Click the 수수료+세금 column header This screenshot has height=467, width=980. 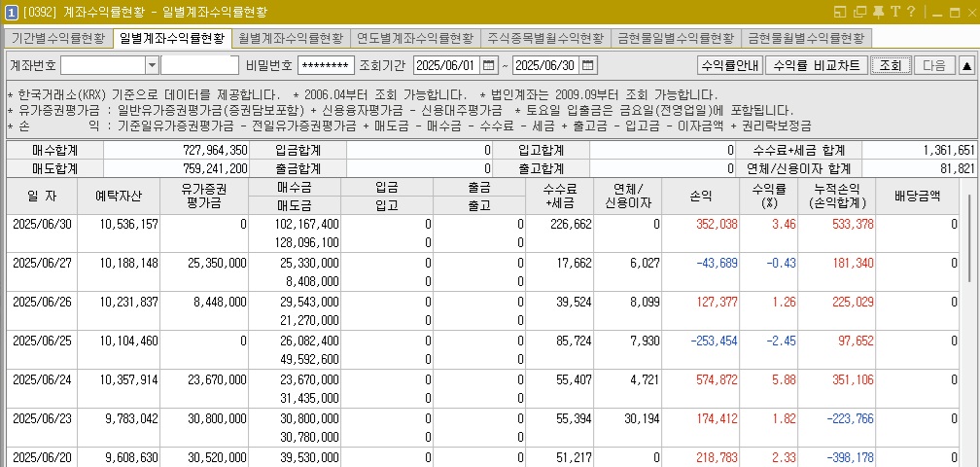point(560,197)
